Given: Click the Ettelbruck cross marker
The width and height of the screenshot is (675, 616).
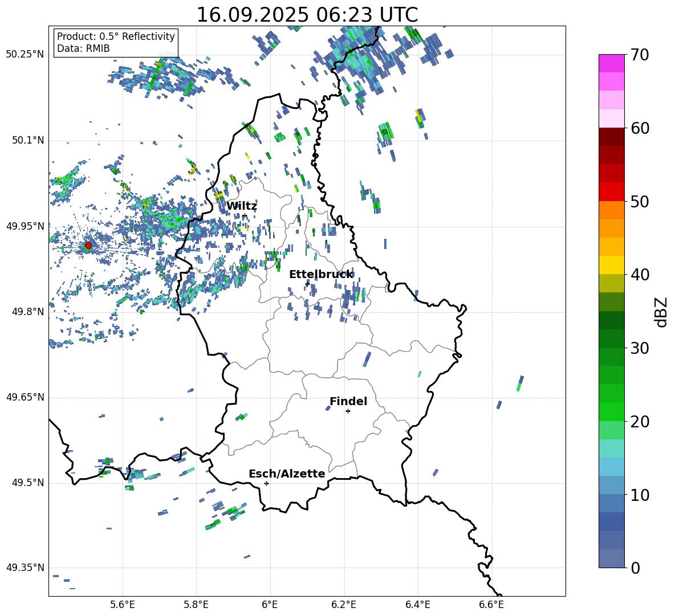Looking at the screenshot, I should click(x=307, y=284).
